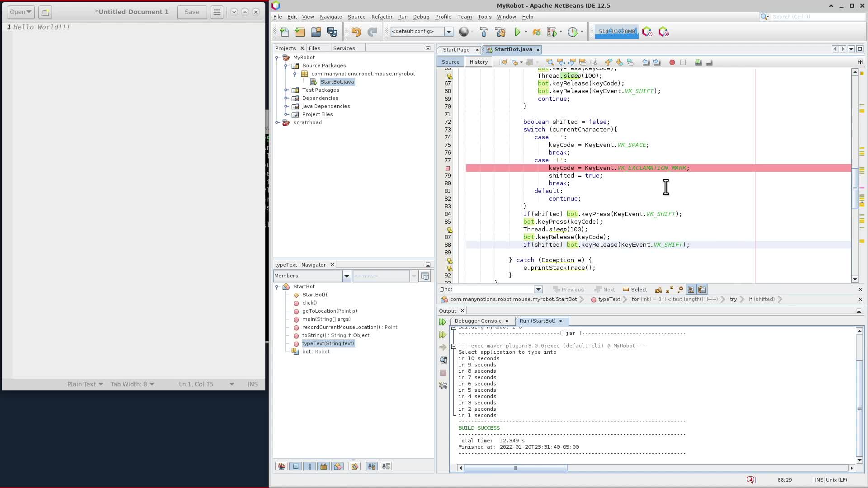Open the Refactor menu

click(382, 17)
